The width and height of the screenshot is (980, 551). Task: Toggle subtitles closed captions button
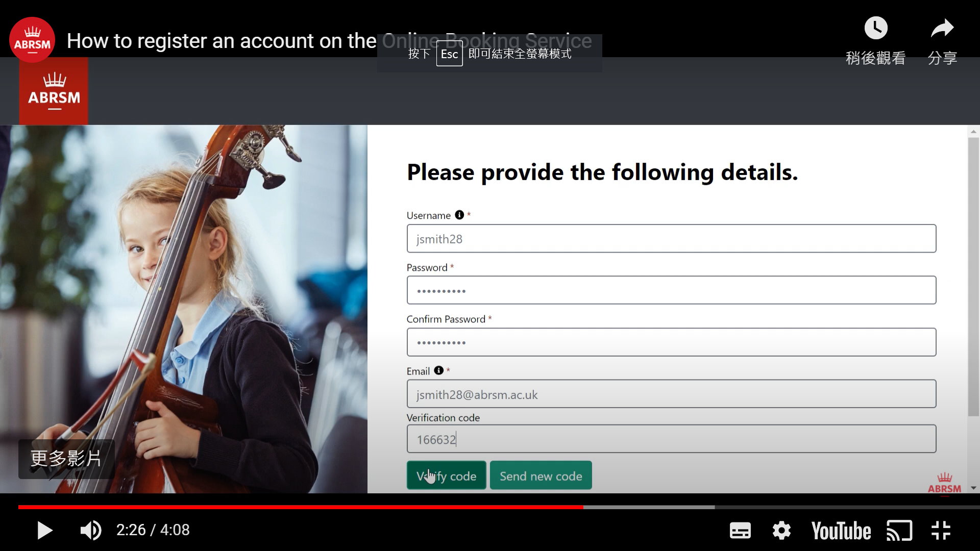(x=740, y=531)
